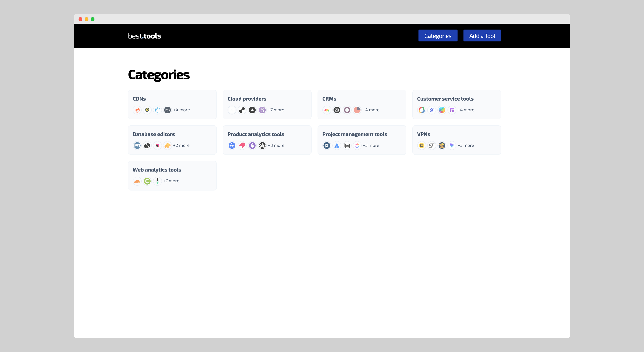Expand '+4 more' in the CDNs card
This screenshot has height=352, width=644.
coord(181,110)
